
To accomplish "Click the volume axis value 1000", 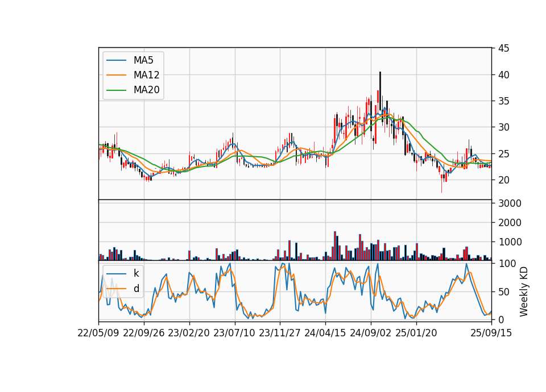I will 510,242.
